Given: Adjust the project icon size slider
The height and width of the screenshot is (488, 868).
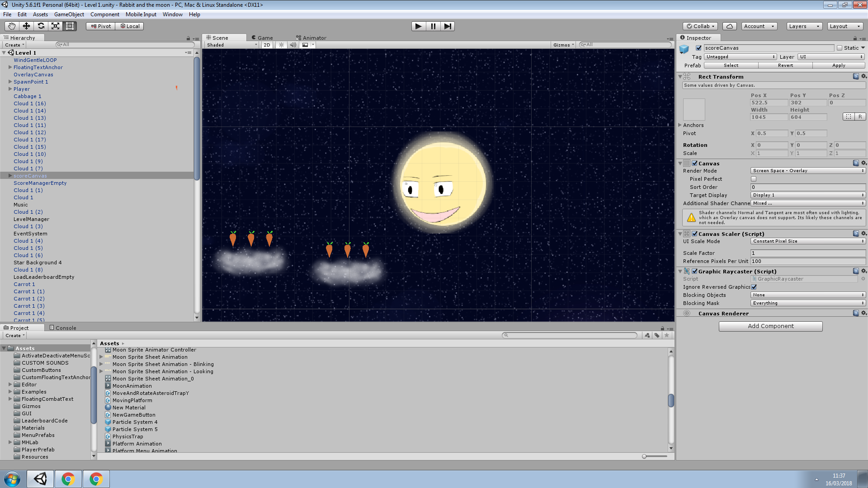Looking at the screenshot, I should 645,456.
